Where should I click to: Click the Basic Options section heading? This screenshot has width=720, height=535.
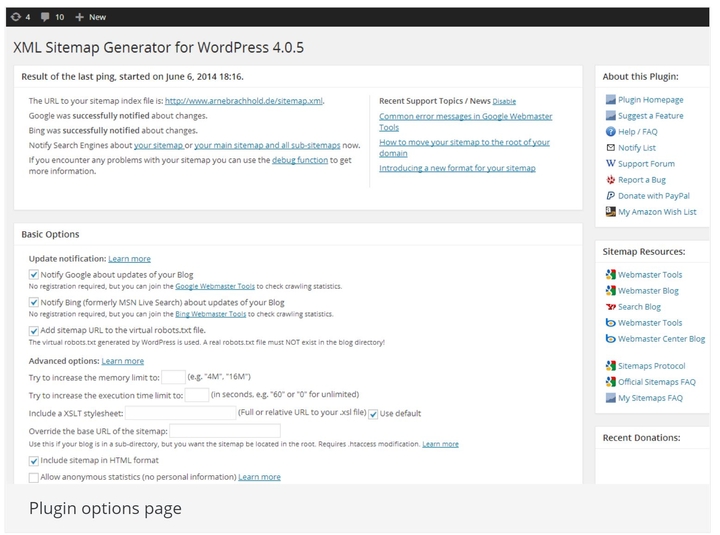pyautogui.click(x=51, y=234)
